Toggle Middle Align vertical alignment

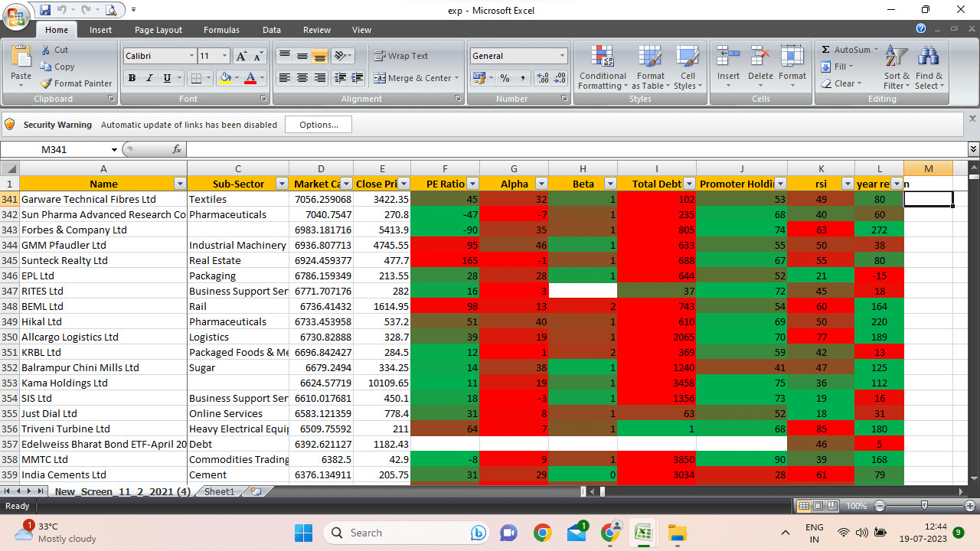coord(302,56)
